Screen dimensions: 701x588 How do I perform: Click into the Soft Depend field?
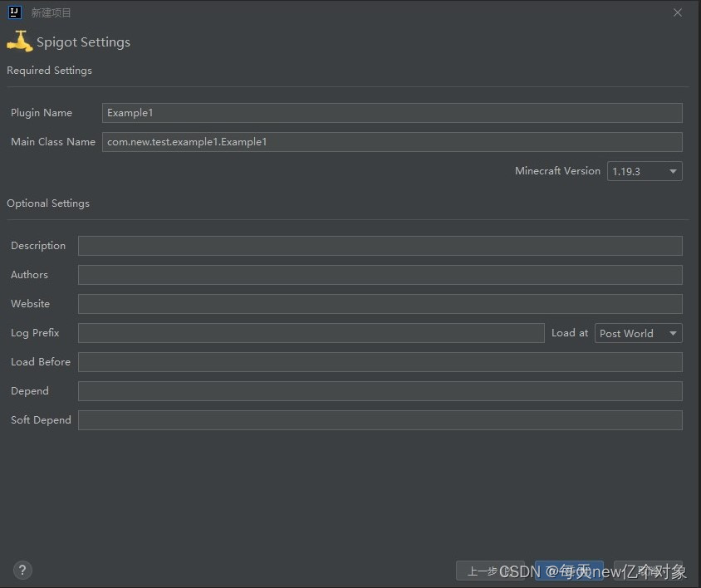coord(380,420)
